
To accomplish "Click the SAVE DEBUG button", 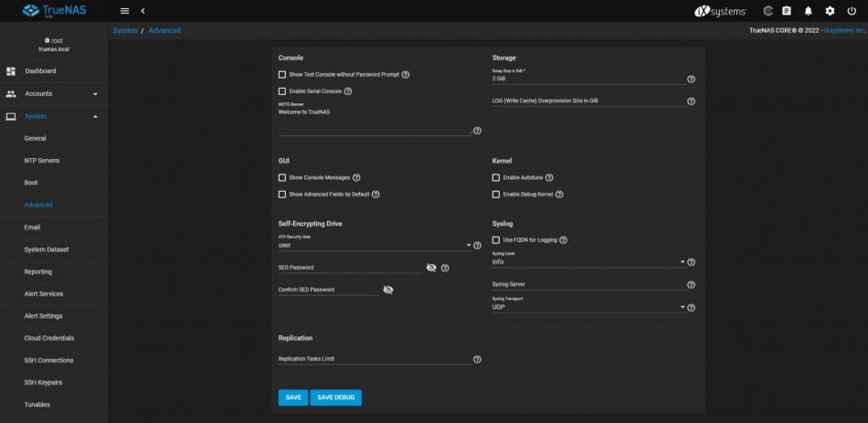I will coord(335,397).
